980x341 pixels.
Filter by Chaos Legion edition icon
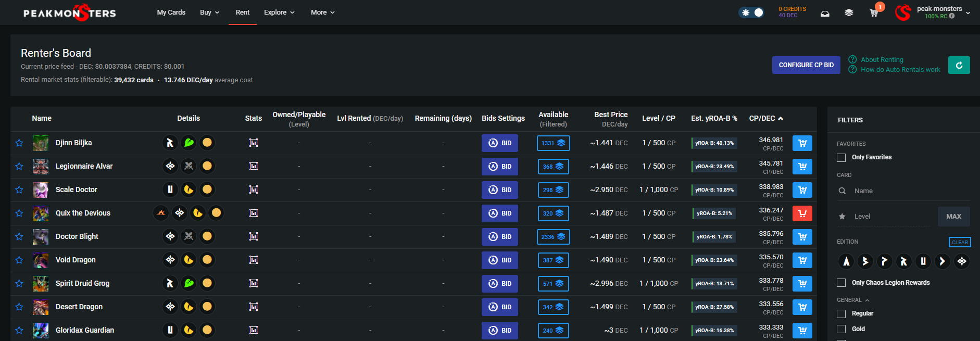click(x=962, y=261)
